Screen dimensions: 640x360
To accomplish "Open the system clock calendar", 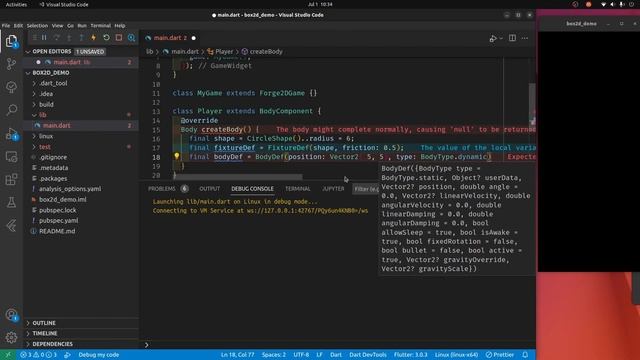I will pyautogui.click(x=320, y=4).
